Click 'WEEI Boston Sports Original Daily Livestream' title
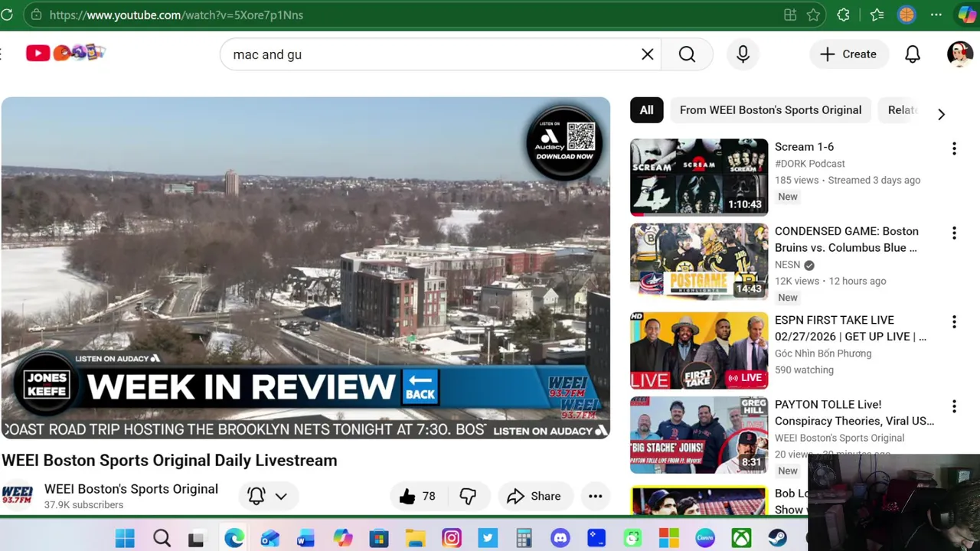 pyautogui.click(x=169, y=461)
